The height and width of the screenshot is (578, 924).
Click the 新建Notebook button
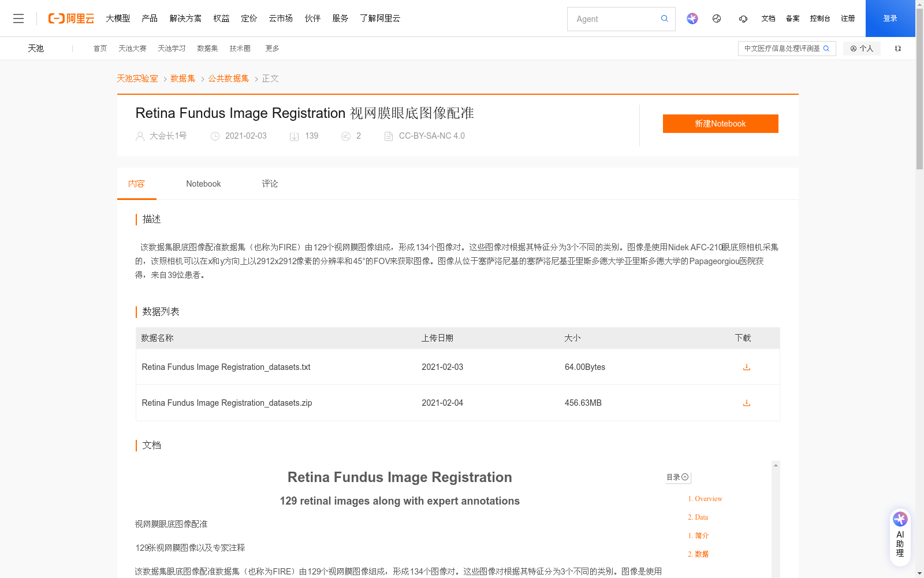720,124
